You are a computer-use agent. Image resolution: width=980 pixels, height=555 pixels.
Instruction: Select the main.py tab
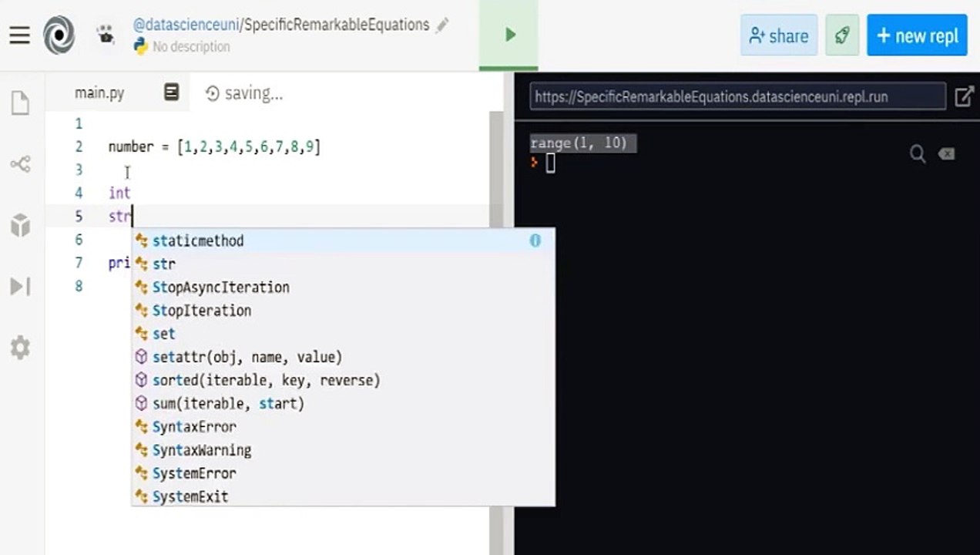(x=99, y=93)
